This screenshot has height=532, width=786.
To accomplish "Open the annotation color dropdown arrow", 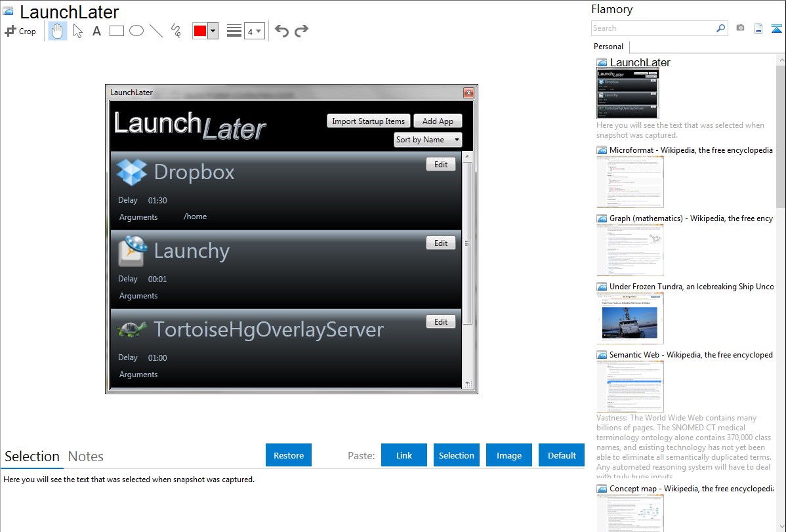I will click(213, 31).
